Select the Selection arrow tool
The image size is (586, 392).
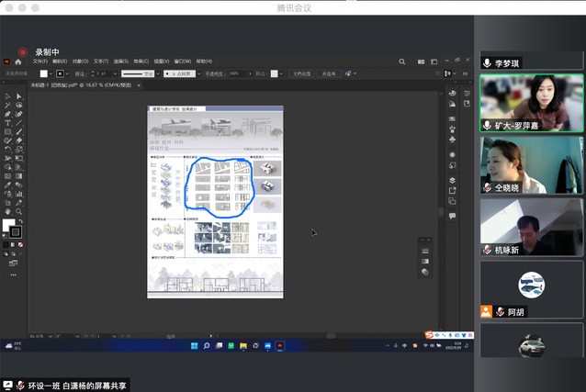(7, 96)
